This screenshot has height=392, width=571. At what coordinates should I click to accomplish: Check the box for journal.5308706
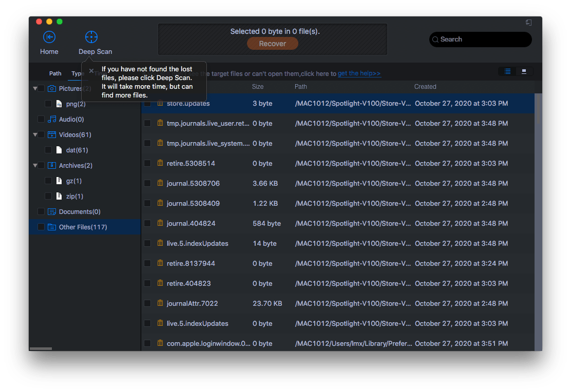click(x=147, y=183)
